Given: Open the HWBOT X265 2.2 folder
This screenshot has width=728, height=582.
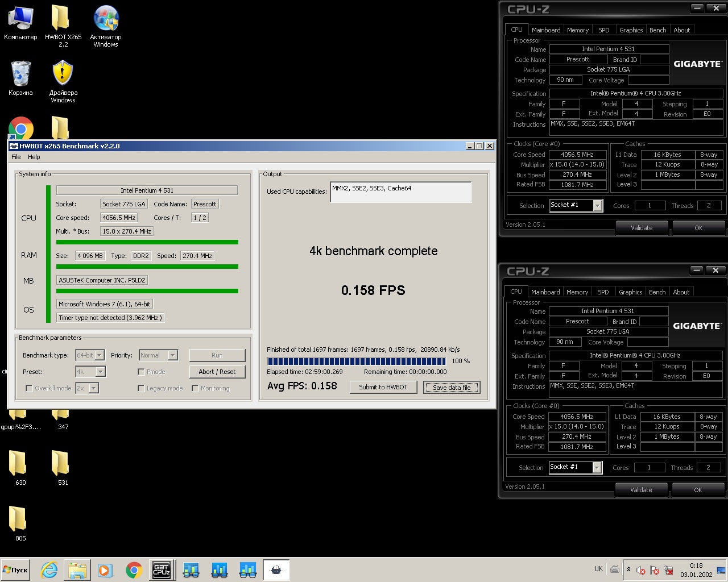Looking at the screenshot, I should pos(63,26).
